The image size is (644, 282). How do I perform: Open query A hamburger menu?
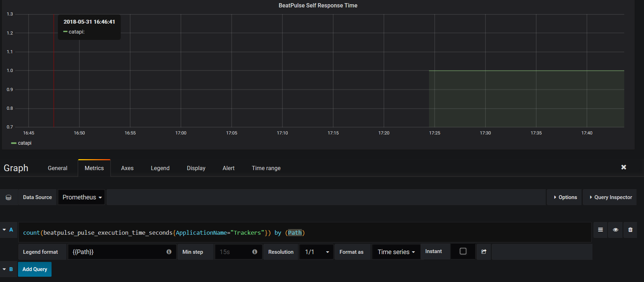(x=600, y=230)
